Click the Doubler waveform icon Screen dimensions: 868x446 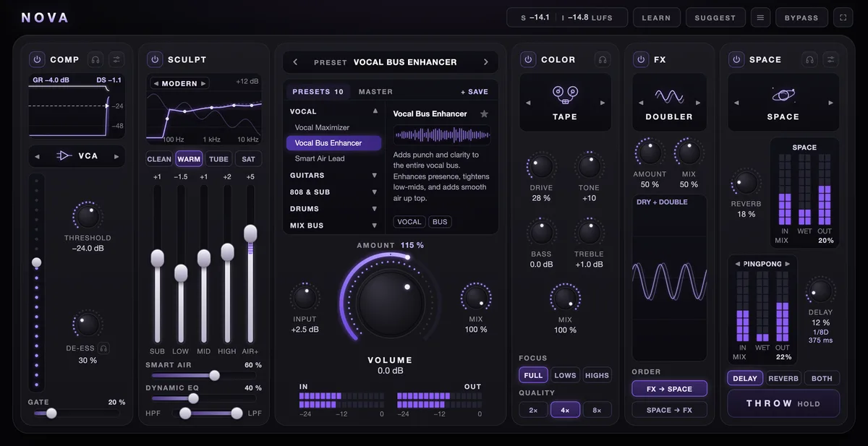pyautogui.click(x=669, y=95)
